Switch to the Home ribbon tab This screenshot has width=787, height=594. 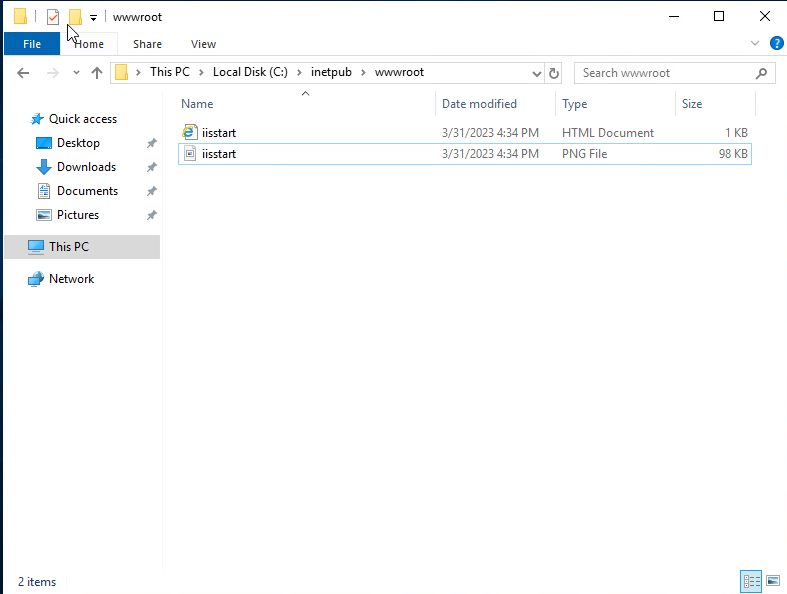89,44
